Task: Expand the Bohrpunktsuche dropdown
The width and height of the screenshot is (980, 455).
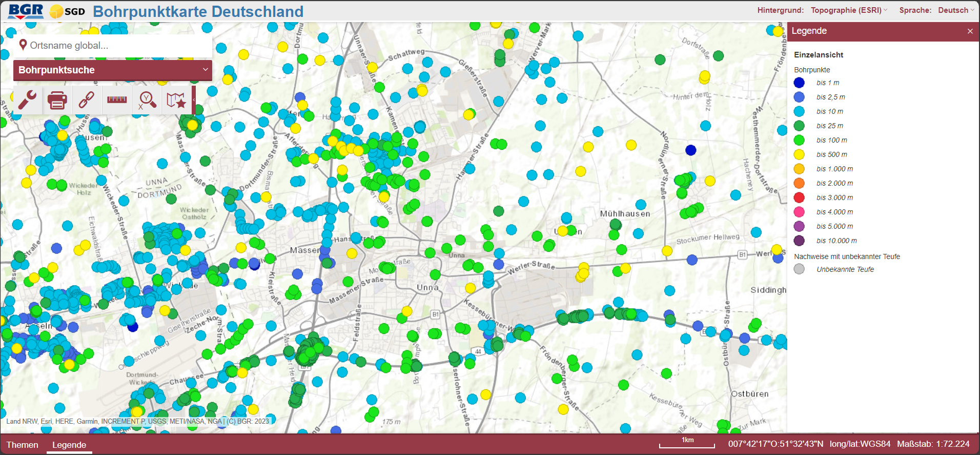Action: 205,70
